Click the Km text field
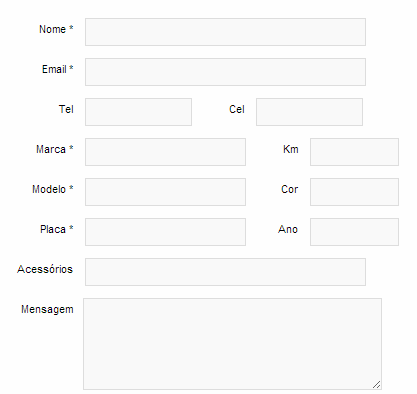 click(x=354, y=152)
